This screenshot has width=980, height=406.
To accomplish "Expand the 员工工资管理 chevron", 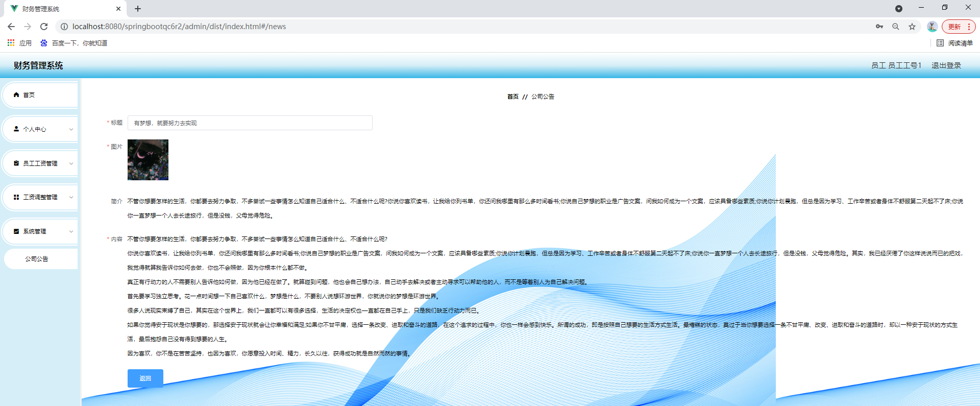I will 71,163.
